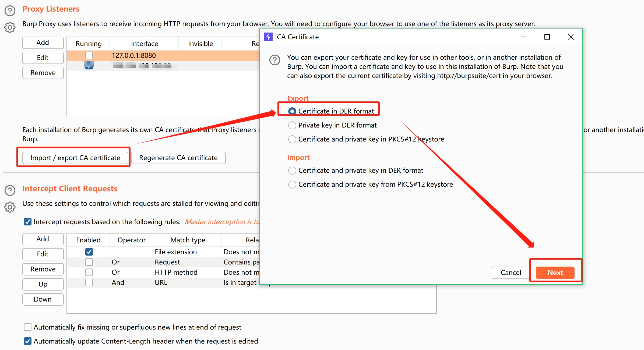
Task: Open Proxy Listeners help question mark icon
Action: click(10, 11)
